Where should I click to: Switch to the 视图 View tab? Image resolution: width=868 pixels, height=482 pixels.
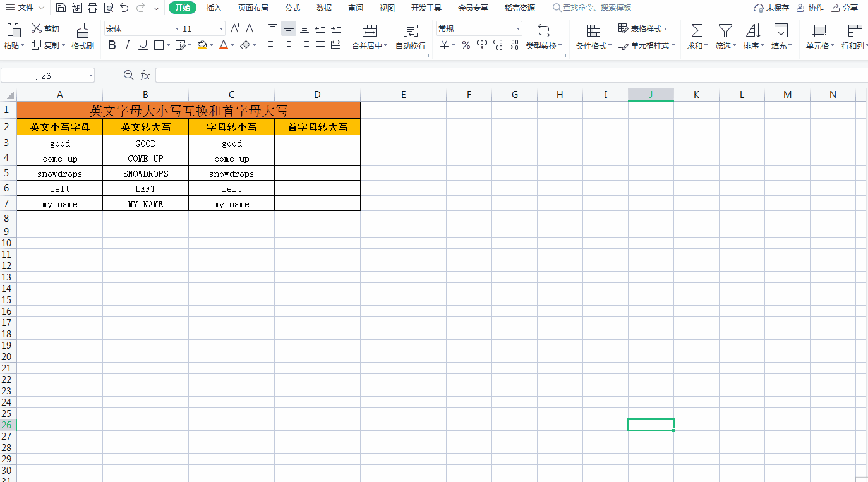(387, 8)
